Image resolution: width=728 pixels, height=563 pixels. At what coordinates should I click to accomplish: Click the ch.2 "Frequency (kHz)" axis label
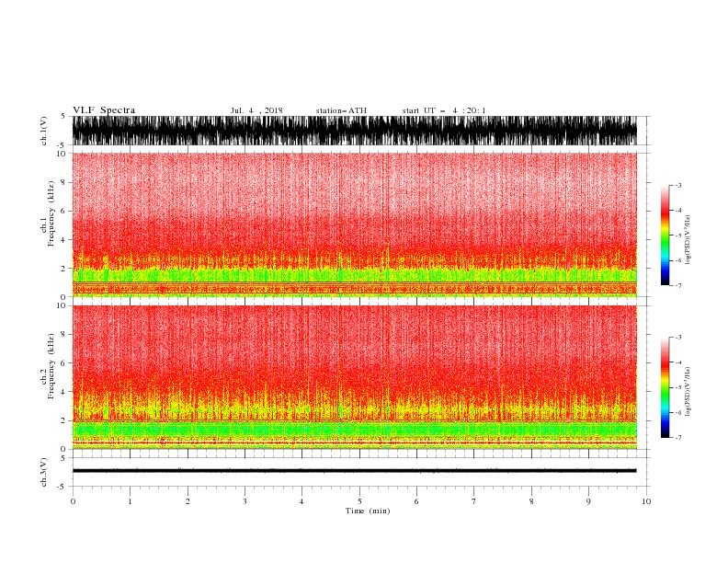point(51,366)
